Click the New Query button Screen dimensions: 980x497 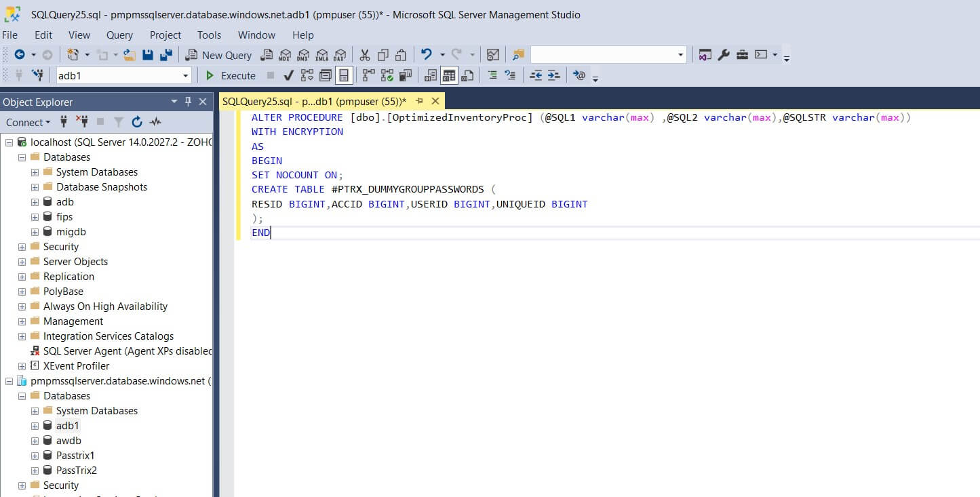point(218,55)
